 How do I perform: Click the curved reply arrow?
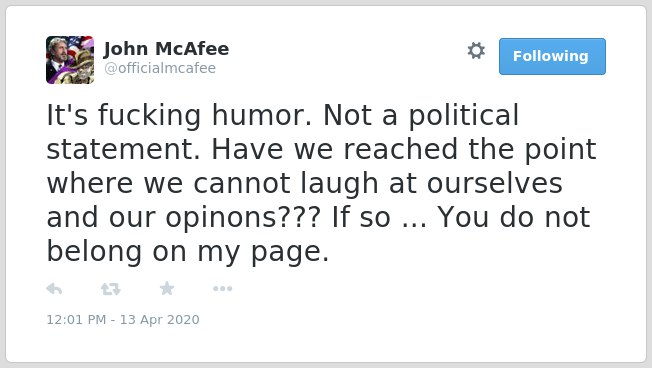click(x=54, y=289)
